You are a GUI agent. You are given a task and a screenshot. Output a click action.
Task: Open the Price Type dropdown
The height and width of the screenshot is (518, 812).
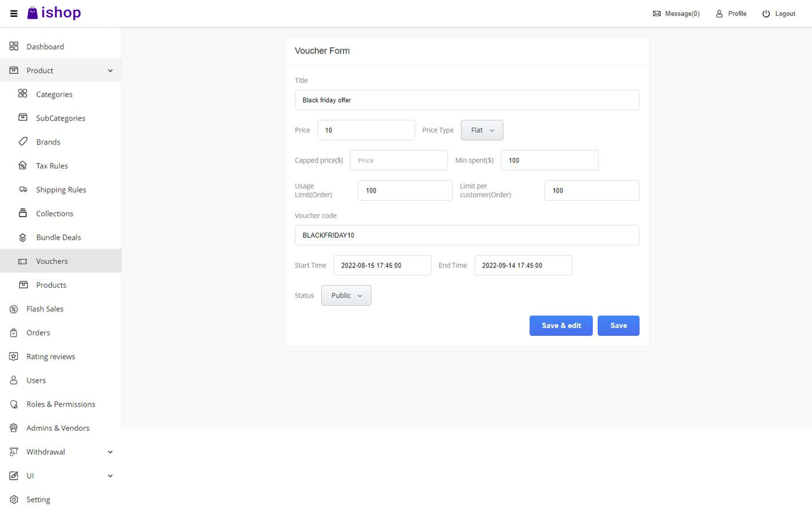click(481, 130)
